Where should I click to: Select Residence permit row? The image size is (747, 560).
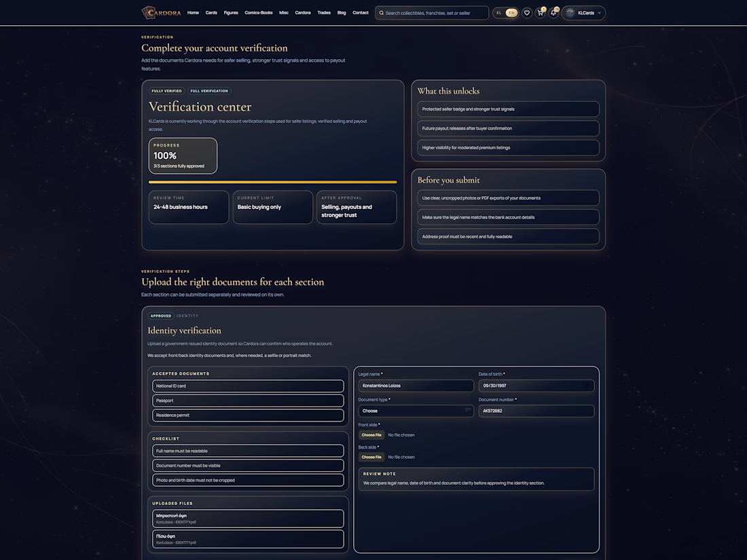[248, 415]
